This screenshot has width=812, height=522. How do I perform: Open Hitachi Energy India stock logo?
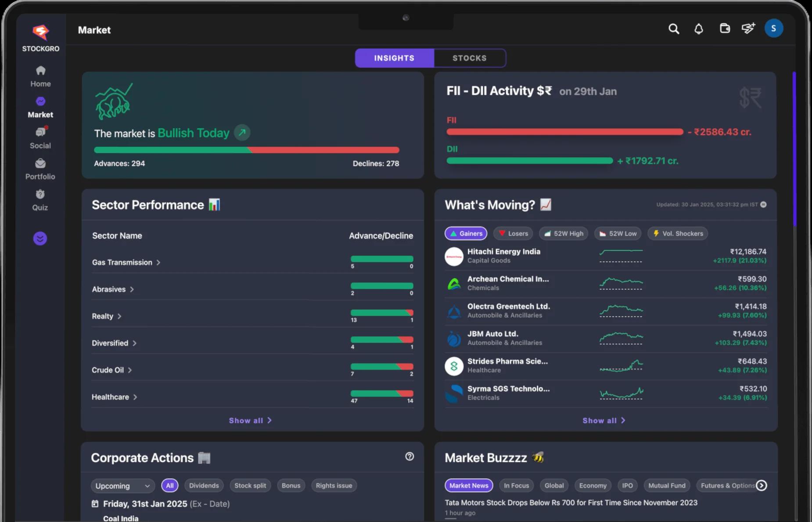click(454, 256)
